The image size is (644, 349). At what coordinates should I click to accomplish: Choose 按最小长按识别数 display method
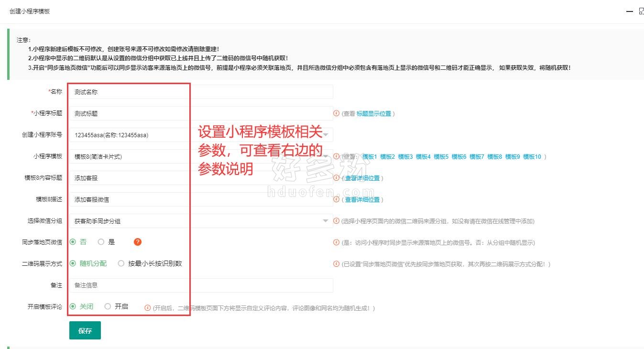(121, 263)
